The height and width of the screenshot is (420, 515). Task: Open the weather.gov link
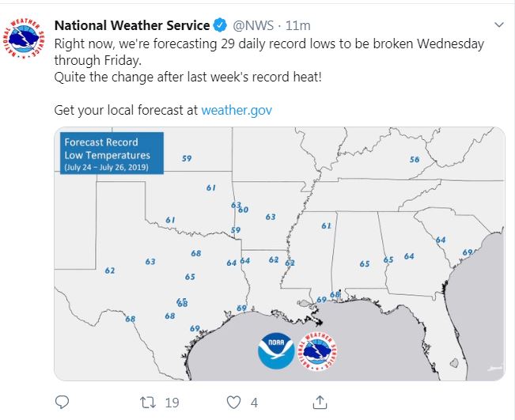237,110
